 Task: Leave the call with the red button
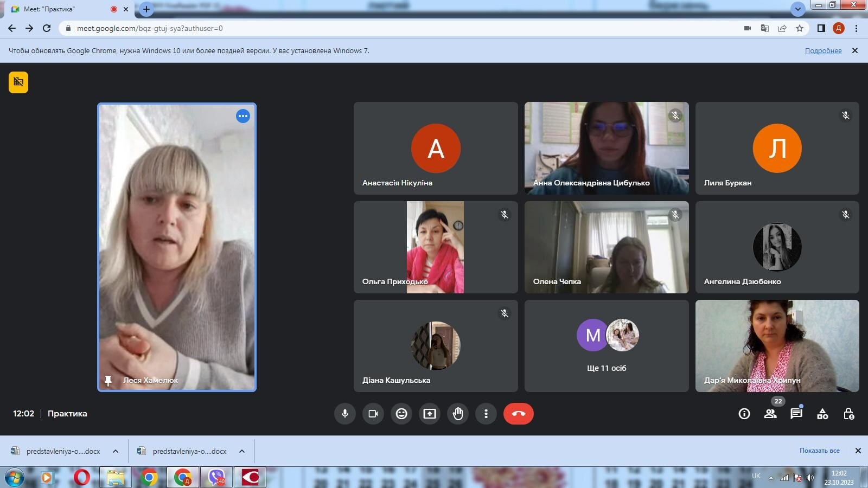[519, 414]
